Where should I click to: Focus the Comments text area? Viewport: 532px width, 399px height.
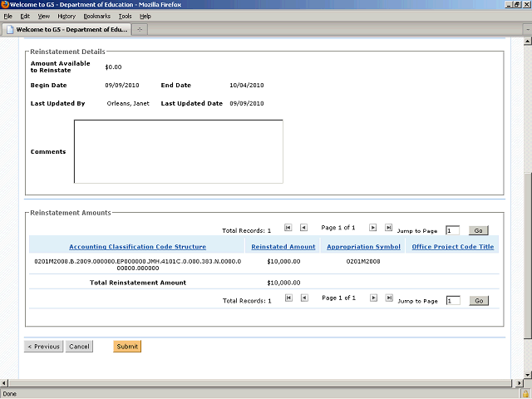tap(179, 151)
